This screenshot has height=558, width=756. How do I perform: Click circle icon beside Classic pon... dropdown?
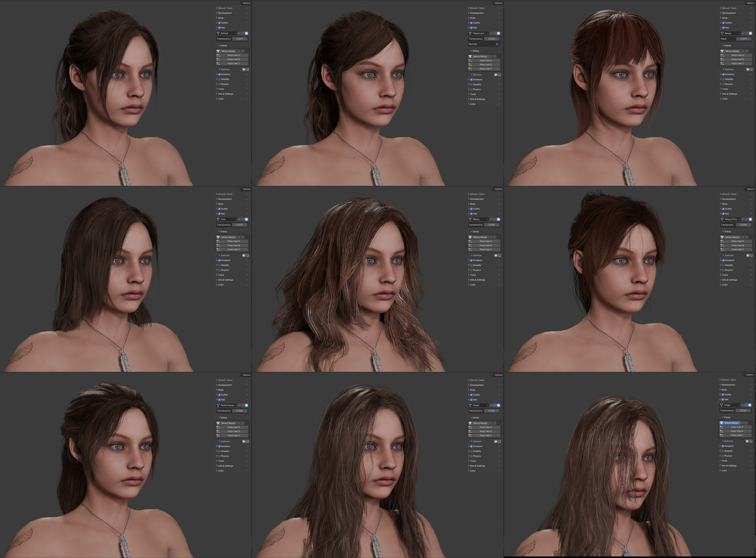[x=491, y=33]
